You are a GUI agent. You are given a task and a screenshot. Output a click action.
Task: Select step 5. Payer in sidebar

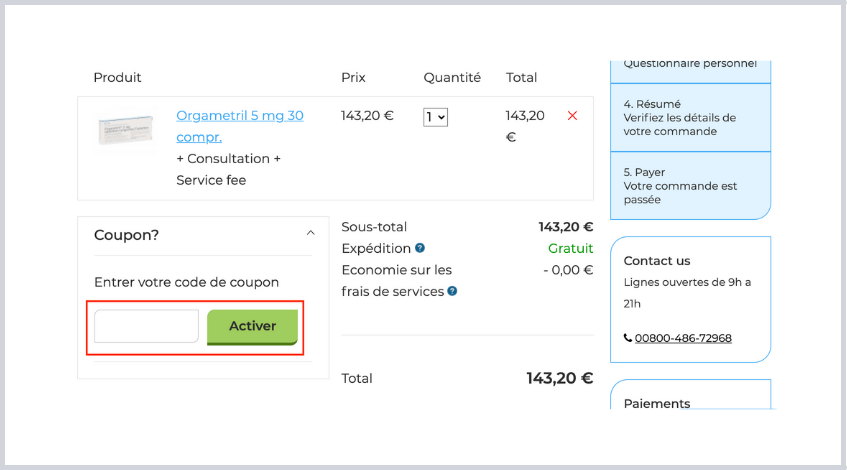[690, 186]
